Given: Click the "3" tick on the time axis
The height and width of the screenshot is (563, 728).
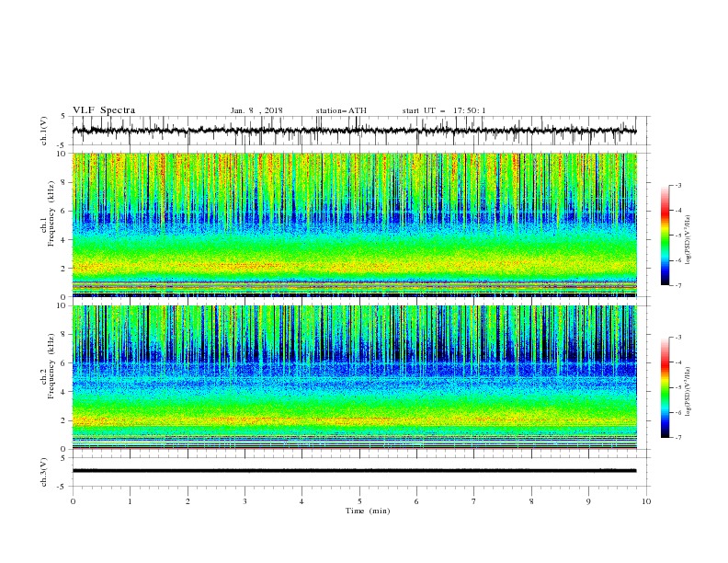Looking at the screenshot, I should coord(245,501).
